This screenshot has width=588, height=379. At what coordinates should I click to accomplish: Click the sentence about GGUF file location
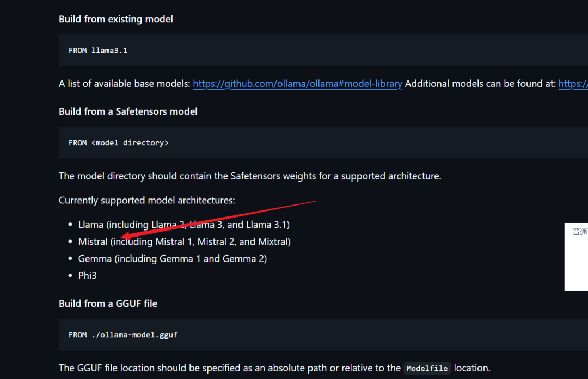point(229,368)
